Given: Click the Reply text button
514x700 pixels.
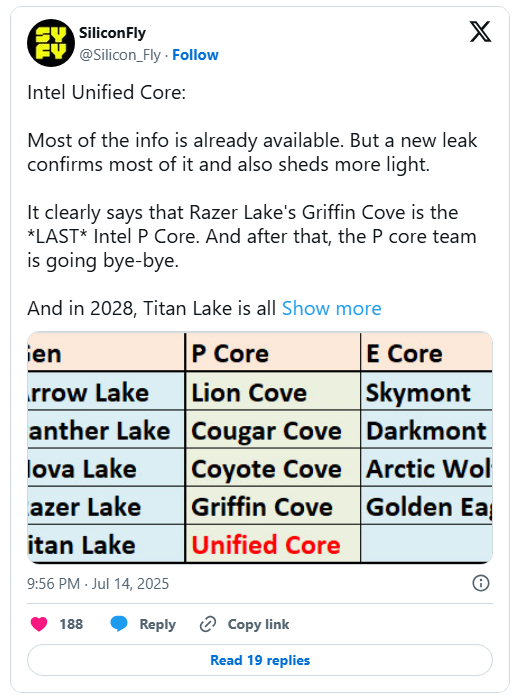Looking at the screenshot, I should (x=157, y=624).
